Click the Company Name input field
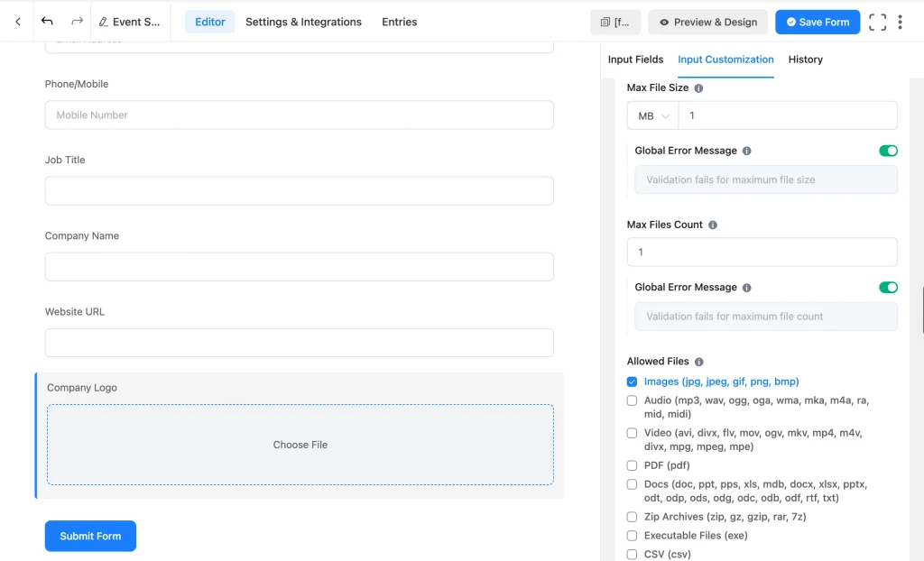This screenshot has height=561, width=924. [299, 267]
